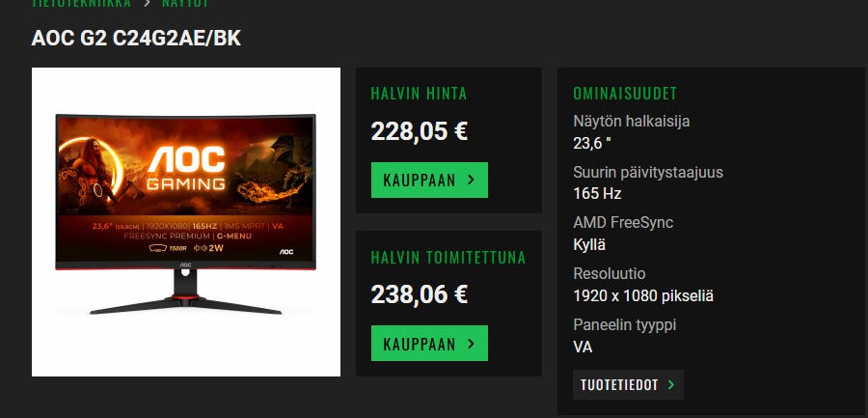Click the 1500R curvature icon on the monitor image

[168, 248]
